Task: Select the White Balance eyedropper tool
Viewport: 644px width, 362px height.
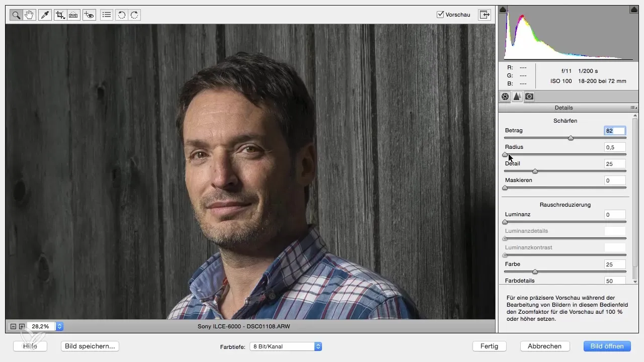Action: point(45,15)
